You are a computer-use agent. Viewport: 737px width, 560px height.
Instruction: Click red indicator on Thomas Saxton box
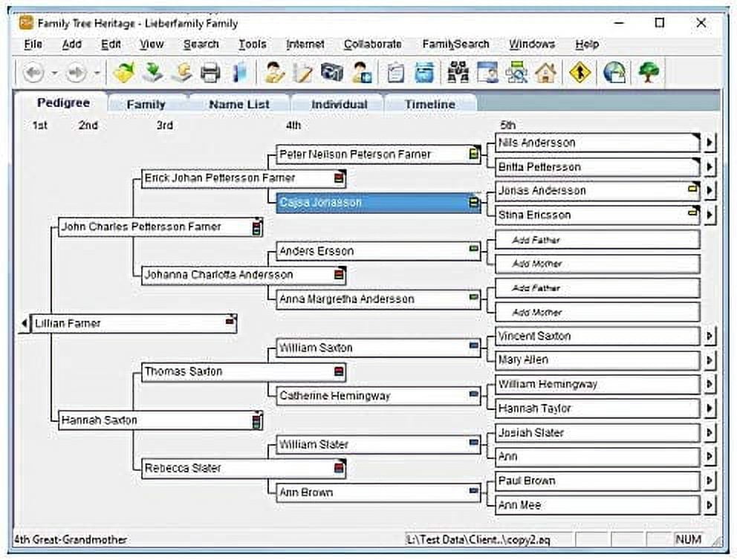(x=339, y=372)
